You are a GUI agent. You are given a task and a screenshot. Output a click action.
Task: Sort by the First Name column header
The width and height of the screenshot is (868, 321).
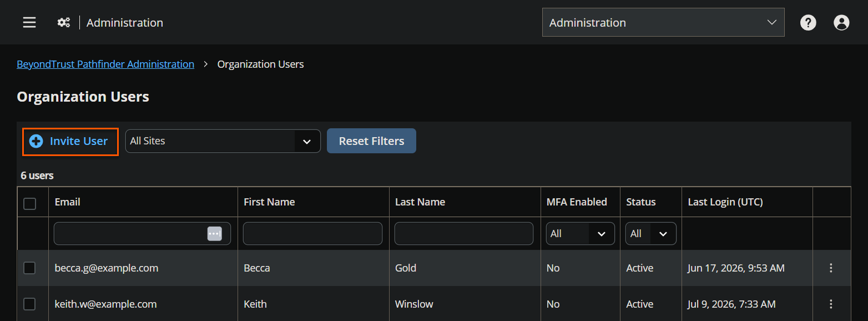coord(269,202)
